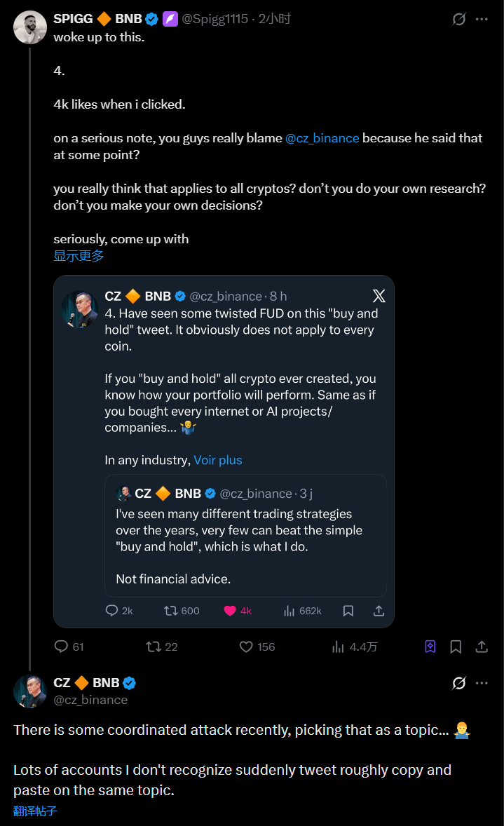Screen dimensions: 504x826
Task: Open SPIGG BNB display name profile
Action: tap(97, 19)
